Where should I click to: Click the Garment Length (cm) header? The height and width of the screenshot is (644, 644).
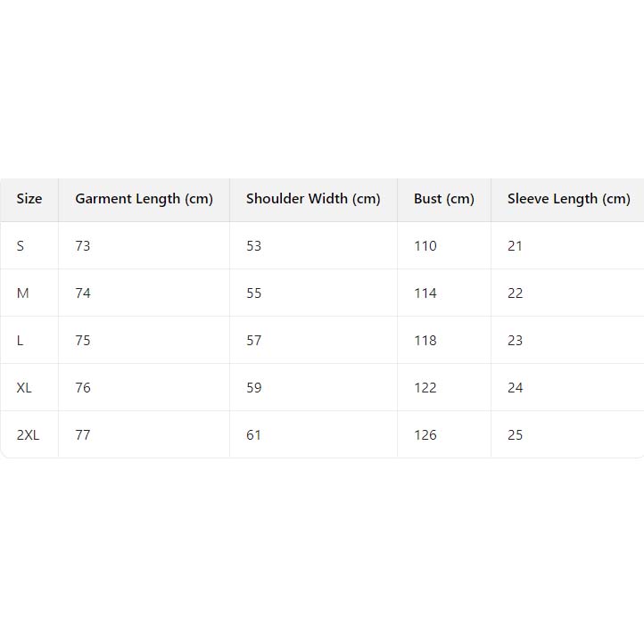[144, 199]
